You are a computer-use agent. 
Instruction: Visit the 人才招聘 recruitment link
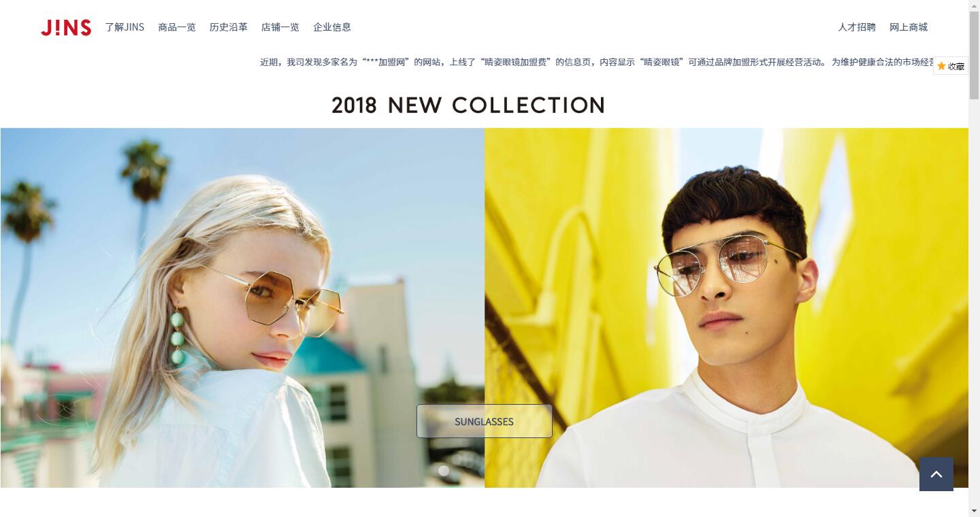pyautogui.click(x=857, y=27)
